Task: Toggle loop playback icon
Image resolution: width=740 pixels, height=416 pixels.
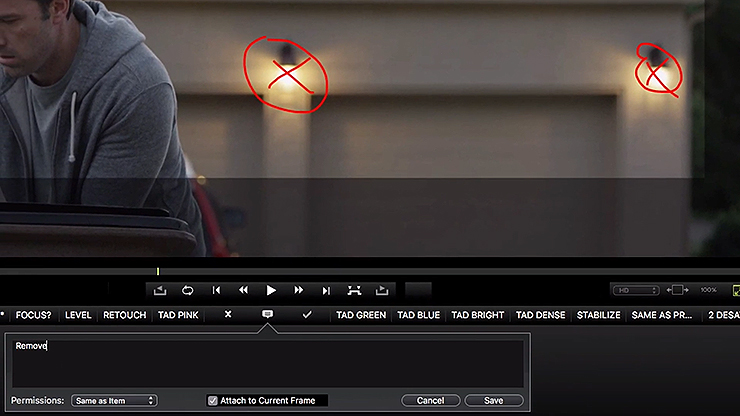Action: click(187, 290)
